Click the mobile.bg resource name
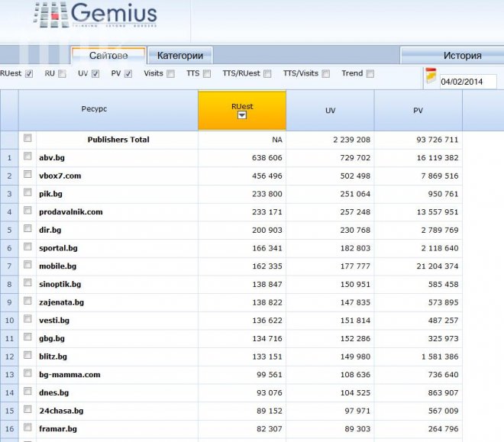504x442 pixels. [x=57, y=266]
